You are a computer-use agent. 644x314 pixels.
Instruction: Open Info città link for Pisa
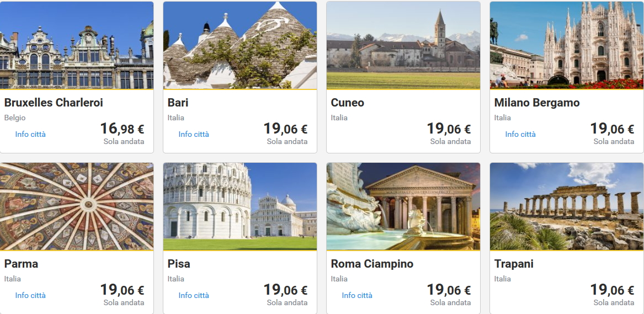click(x=194, y=295)
